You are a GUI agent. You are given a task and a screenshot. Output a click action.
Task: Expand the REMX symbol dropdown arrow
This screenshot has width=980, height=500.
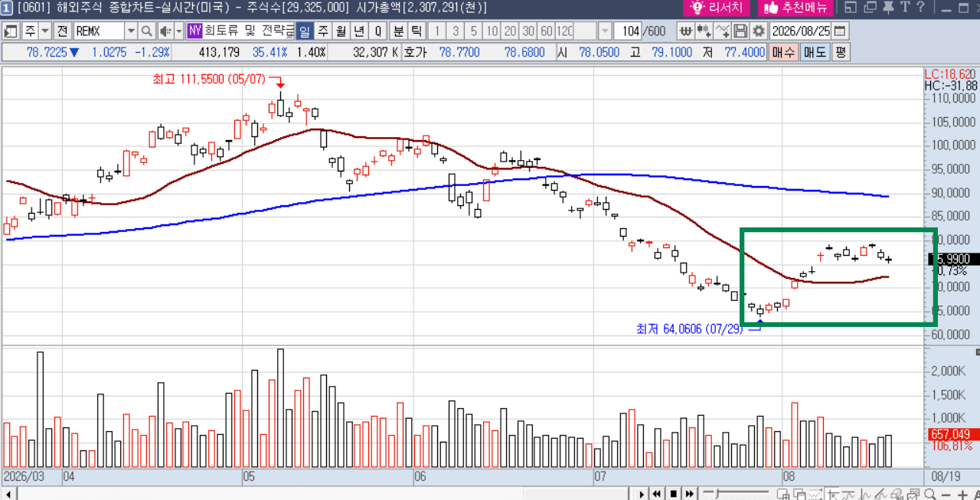click(x=131, y=31)
